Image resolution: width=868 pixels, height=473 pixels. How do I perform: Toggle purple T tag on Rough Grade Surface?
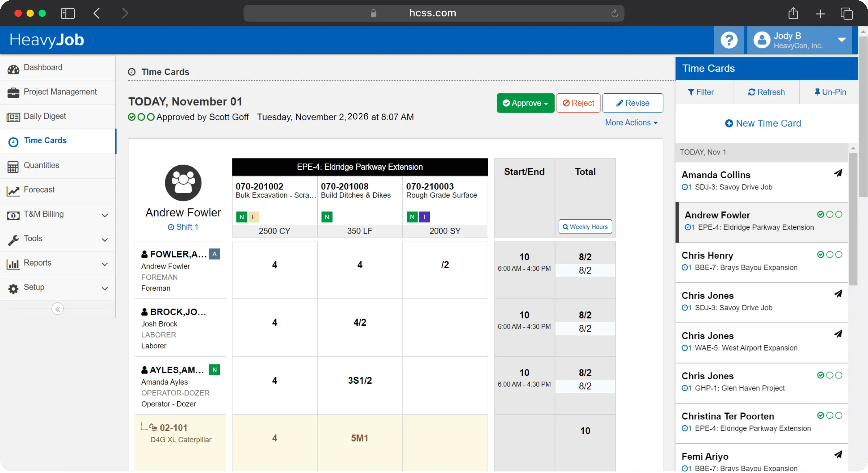(424, 217)
